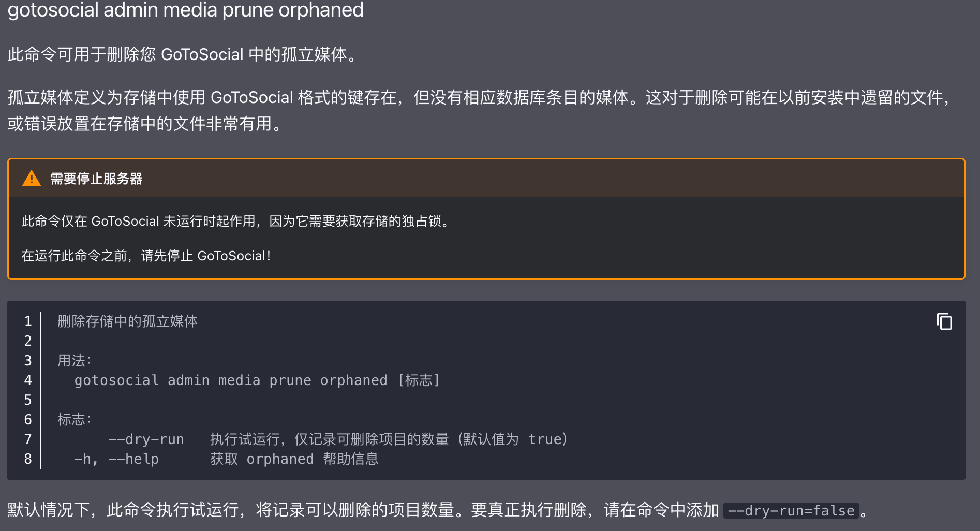Copy the code block contents to clipboard
Image resolution: width=980 pixels, height=531 pixels.
[944, 321]
